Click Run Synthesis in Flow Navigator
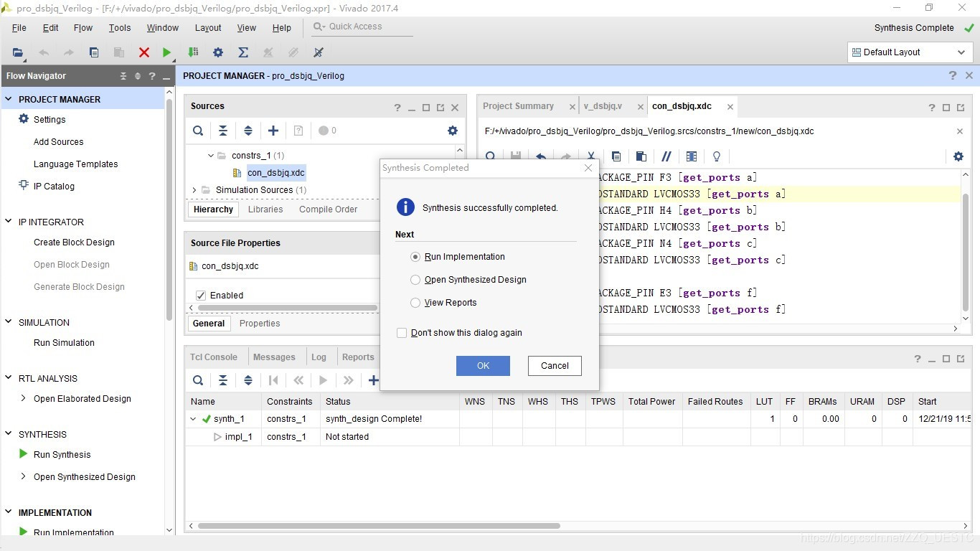 (x=62, y=454)
